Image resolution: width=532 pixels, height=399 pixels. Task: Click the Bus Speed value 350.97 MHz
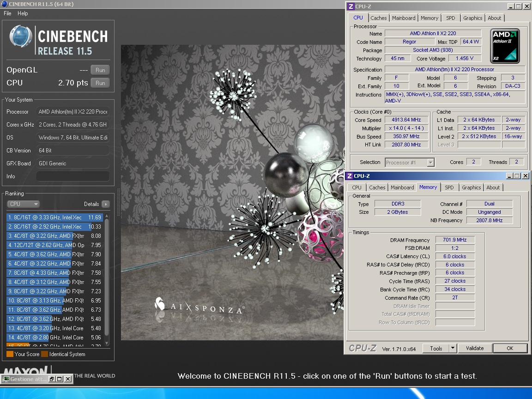pos(406,136)
